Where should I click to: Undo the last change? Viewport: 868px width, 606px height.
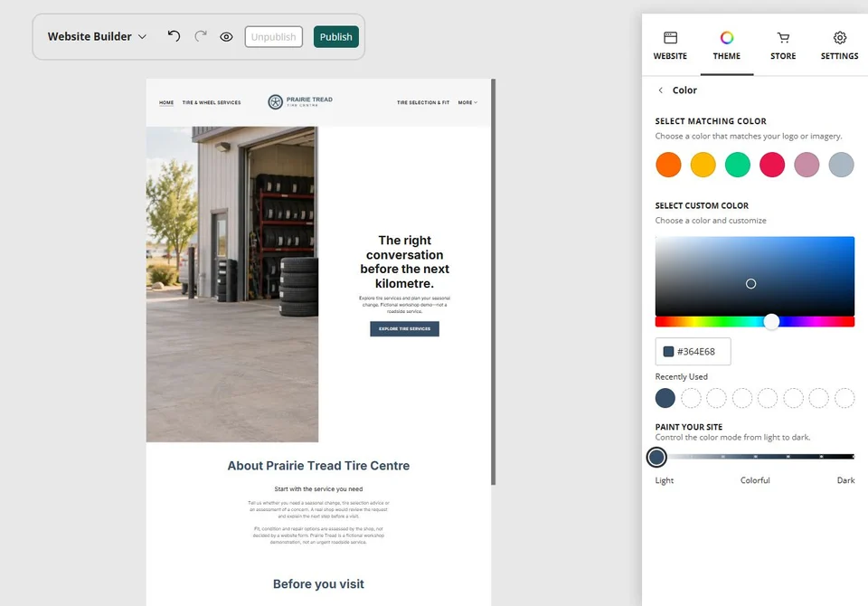174,36
